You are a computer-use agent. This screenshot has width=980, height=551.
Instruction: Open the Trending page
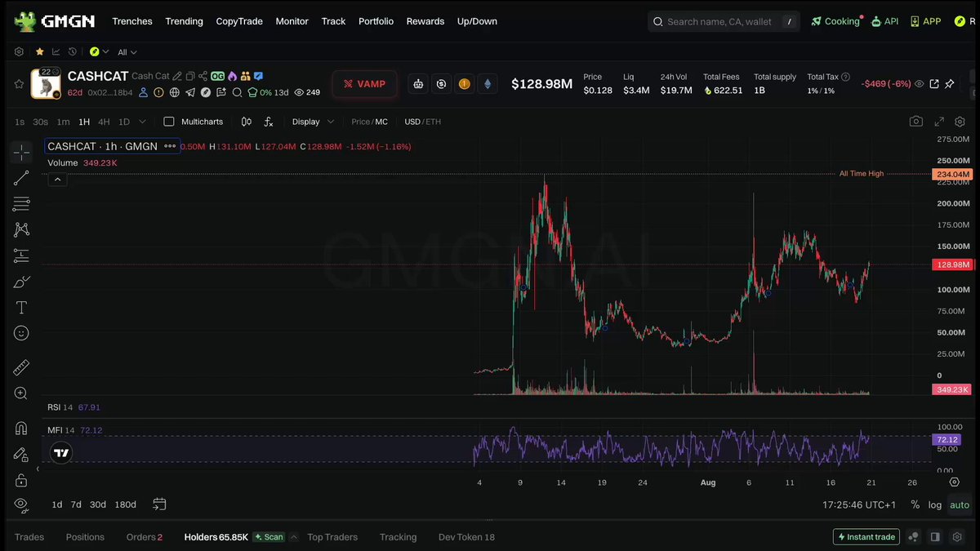184,21
